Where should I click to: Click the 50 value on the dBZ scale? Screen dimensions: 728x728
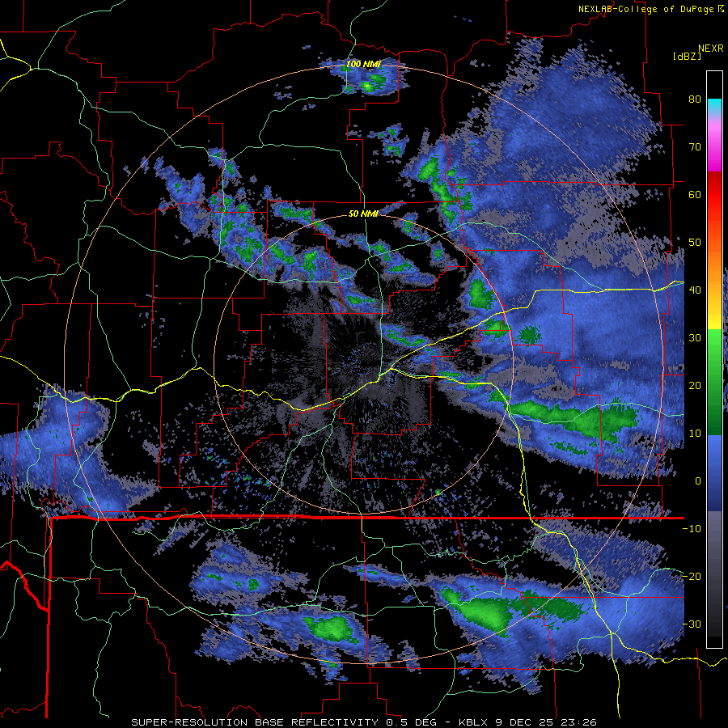(x=695, y=243)
